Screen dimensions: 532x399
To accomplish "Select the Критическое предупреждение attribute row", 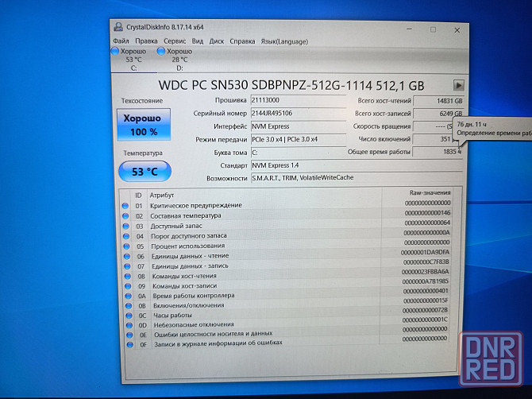I will pyautogui.click(x=287, y=204).
